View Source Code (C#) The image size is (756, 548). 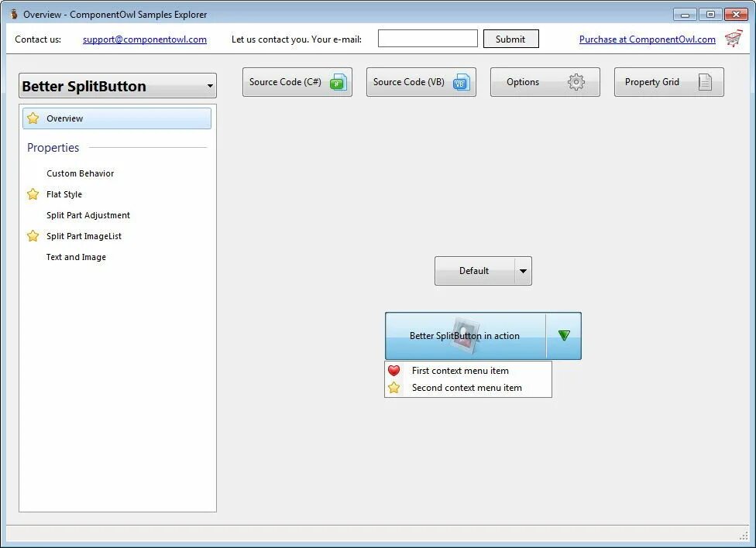(297, 82)
